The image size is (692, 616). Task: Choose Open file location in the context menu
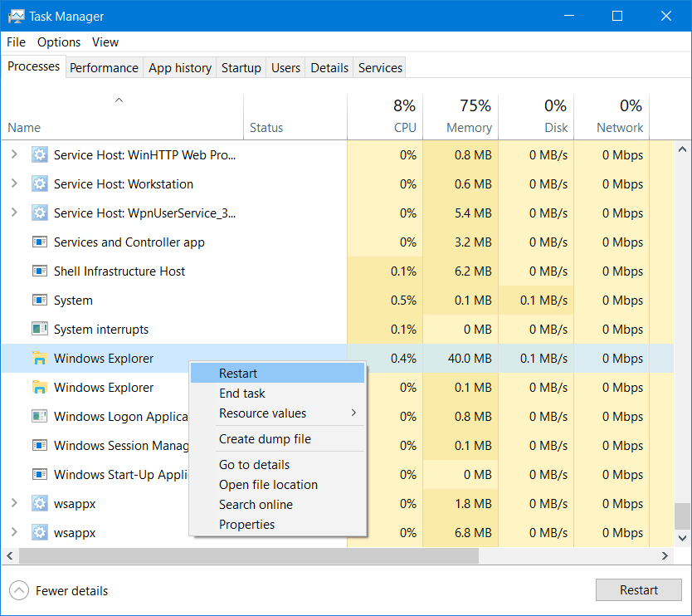tap(278, 484)
